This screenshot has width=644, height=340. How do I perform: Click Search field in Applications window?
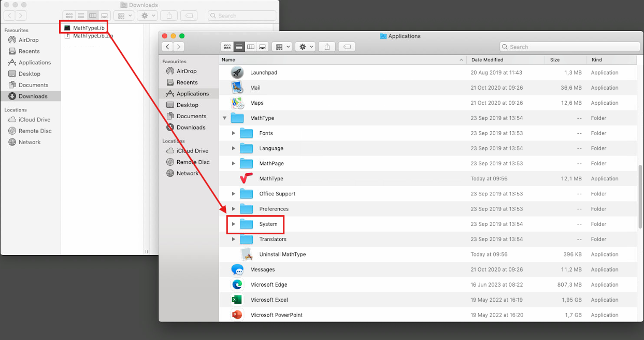coord(570,47)
